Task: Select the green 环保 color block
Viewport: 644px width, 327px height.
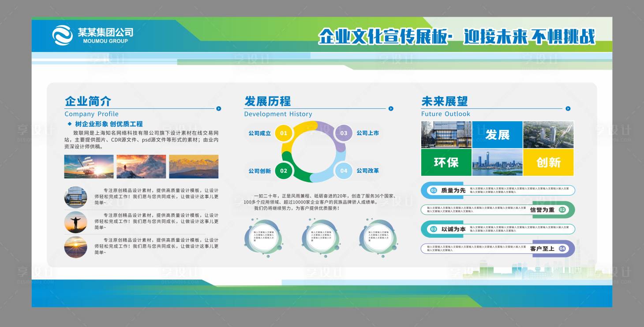Action: click(x=446, y=163)
